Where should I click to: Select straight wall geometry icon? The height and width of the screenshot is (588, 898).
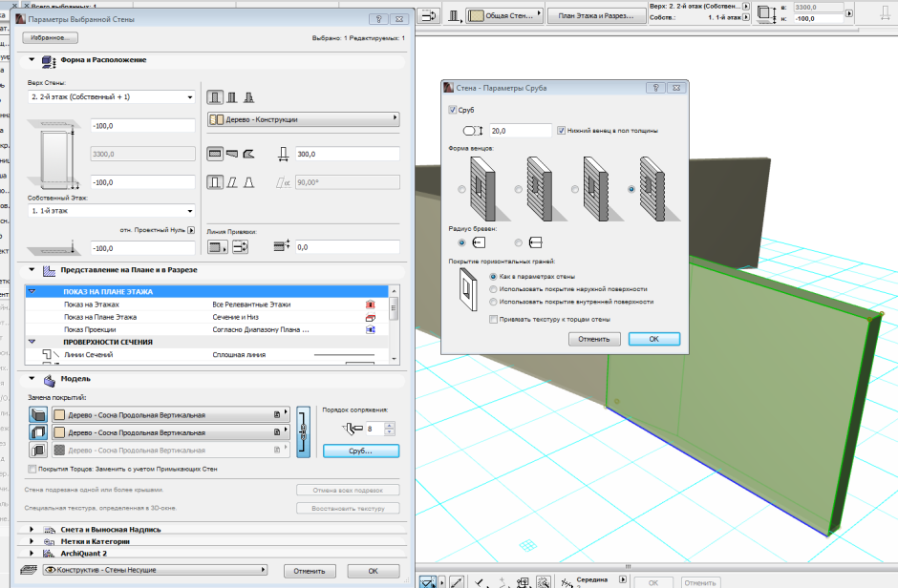coord(215,182)
